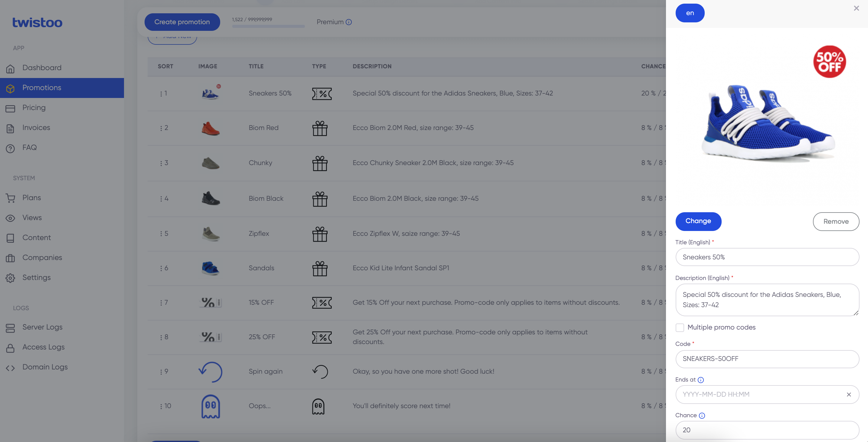Click drag handle for row 3 Chunky
Viewport: 868px width, 442px height.
(x=161, y=163)
